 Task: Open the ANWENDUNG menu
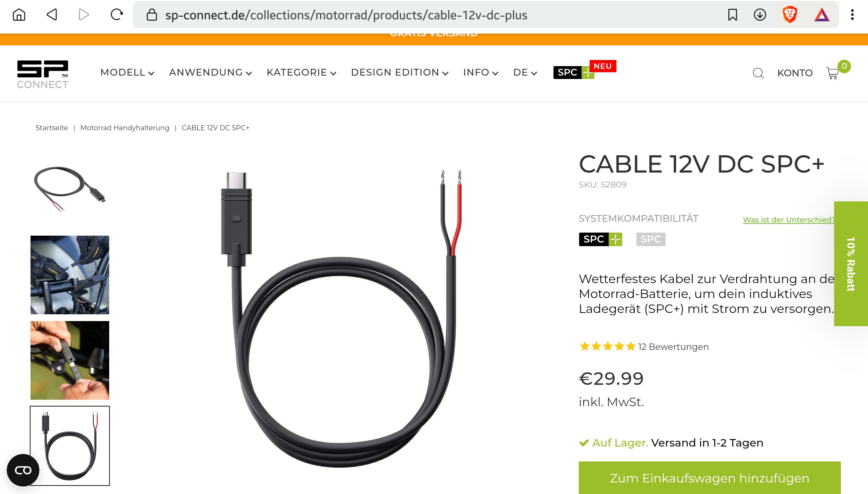[x=210, y=73]
